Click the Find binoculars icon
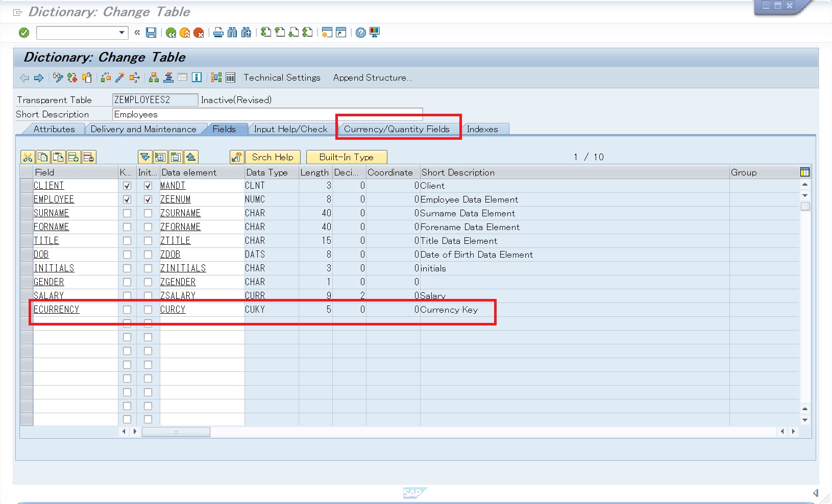Screen dimensions: 832x504 pyautogui.click(x=232, y=33)
